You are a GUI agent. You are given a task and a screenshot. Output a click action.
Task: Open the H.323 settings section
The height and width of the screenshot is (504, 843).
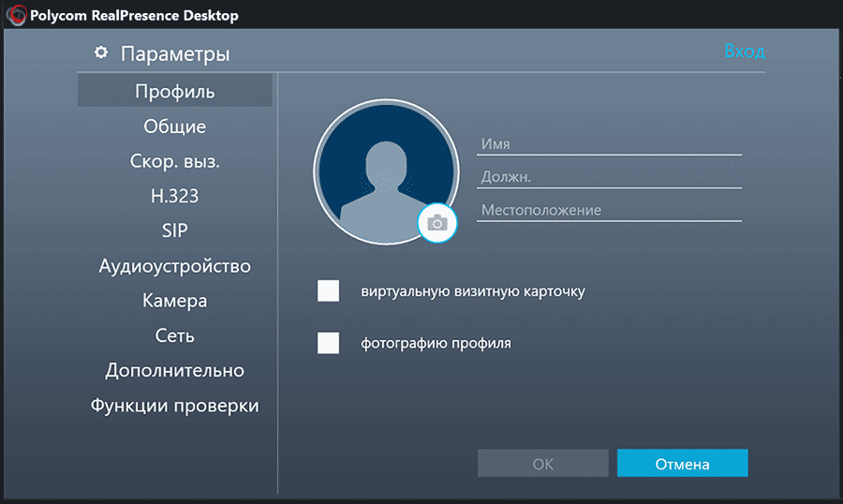175,196
